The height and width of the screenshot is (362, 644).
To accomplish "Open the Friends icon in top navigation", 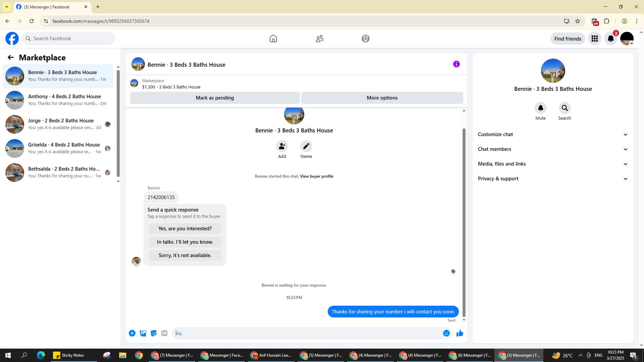I will 320,39.
